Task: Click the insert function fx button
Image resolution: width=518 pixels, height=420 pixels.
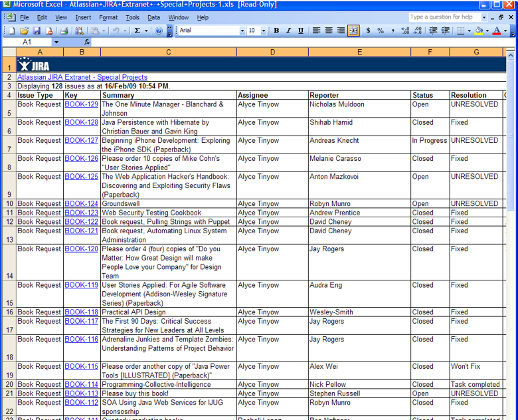Action: 87,42
